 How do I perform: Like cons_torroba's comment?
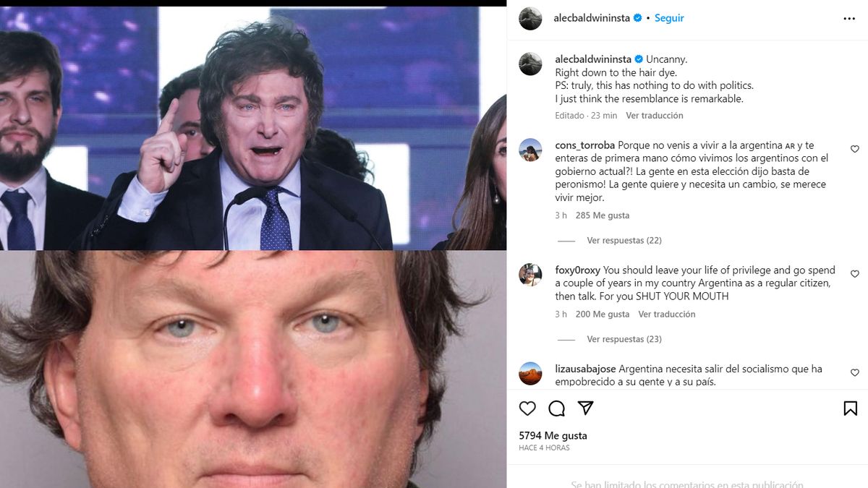coord(855,149)
